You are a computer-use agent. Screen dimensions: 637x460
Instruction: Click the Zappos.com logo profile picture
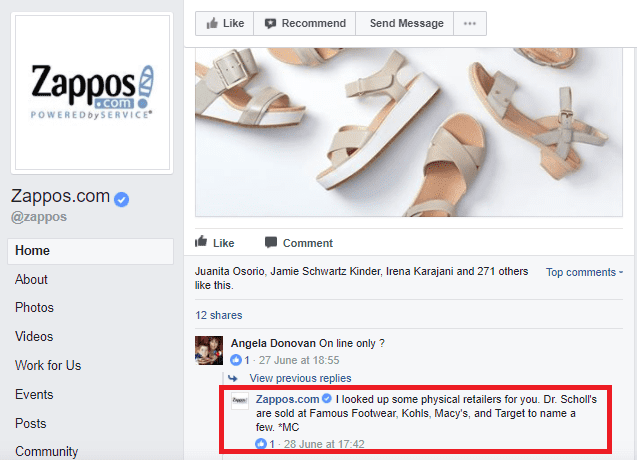tap(91, 92)
